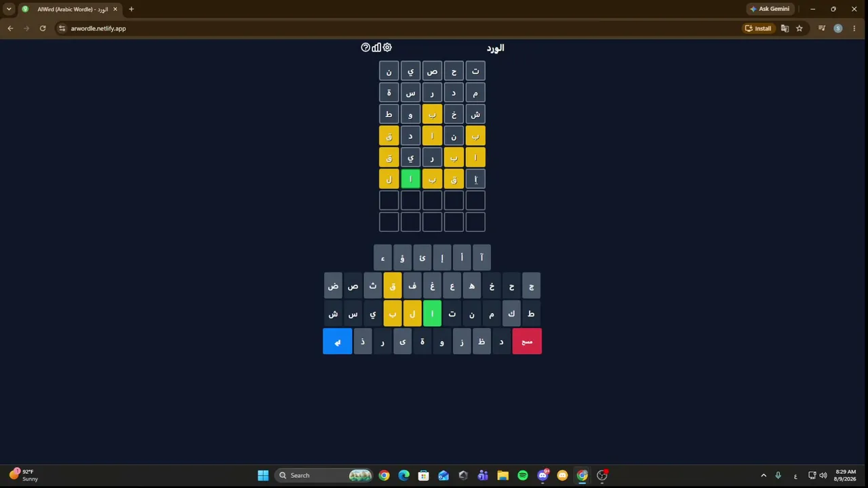This screenshot has width=868, height=488.
Task: Click the taskbar Search box
Action: (325, 475)
